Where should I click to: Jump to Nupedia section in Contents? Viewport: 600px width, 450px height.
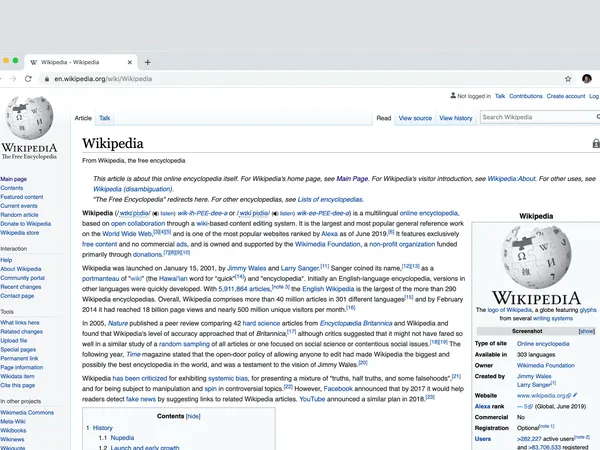pyautogui.click(x=122, y=438)
